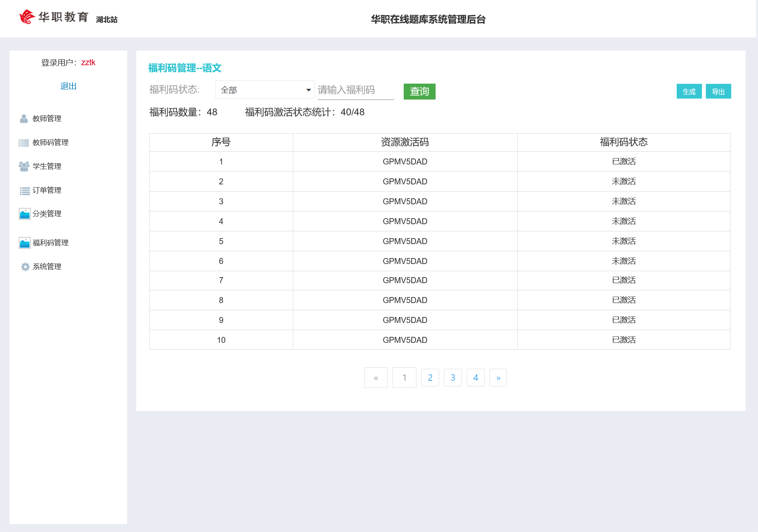The image size is (758, 532).
Task: Click GPMV5DAD code in row 5
Action: tap(405, 241)
